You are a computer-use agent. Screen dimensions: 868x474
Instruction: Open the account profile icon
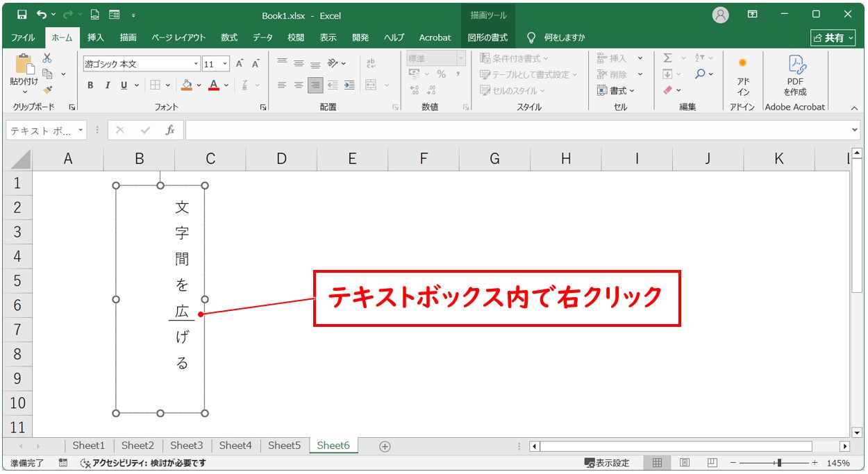click(721, 15)
